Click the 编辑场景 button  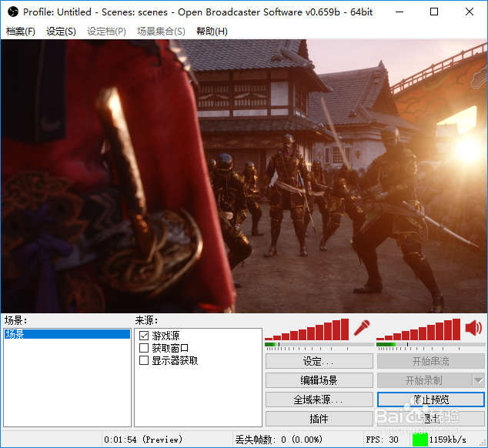(x=319, y=380)
